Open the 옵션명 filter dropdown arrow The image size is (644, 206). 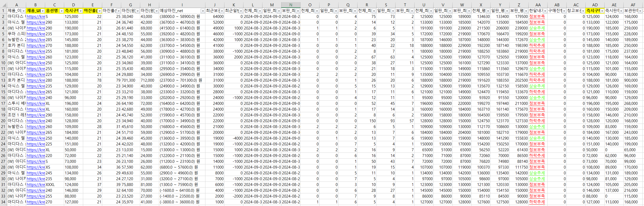tap(62, 11)
